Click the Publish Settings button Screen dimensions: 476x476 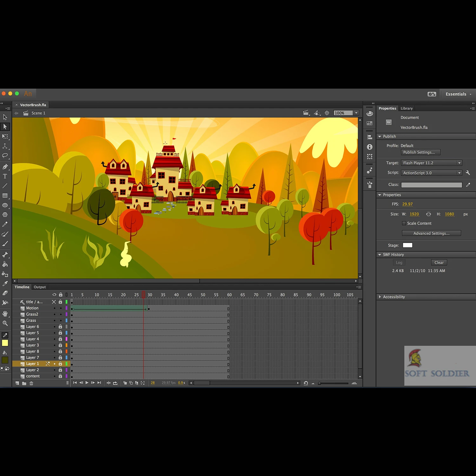[x=420, y=152]
